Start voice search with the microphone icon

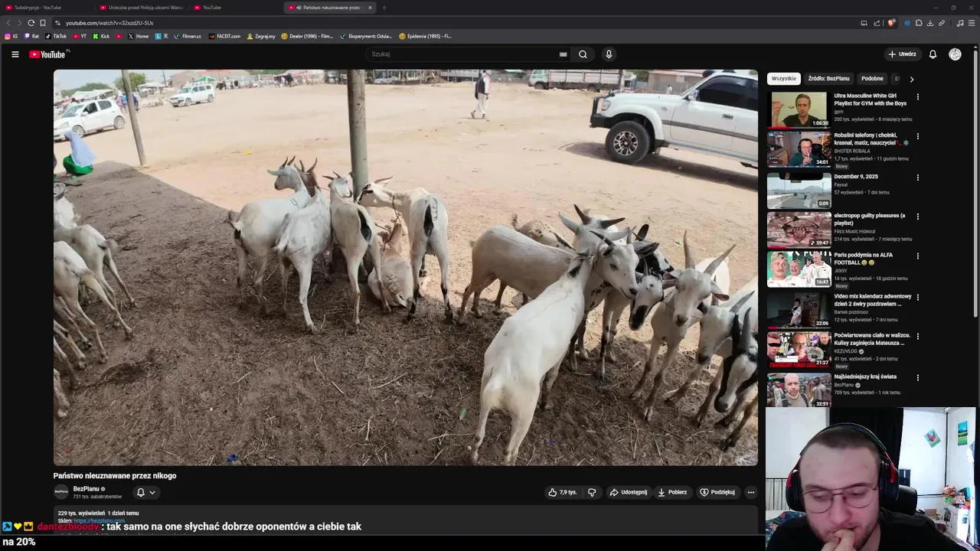tap(609, 54)
